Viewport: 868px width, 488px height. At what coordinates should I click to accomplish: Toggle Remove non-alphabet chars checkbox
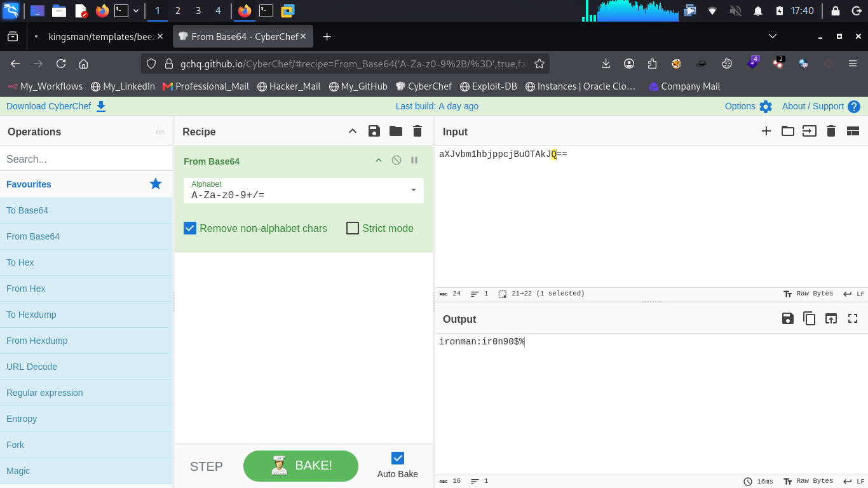tap(190, 228)
